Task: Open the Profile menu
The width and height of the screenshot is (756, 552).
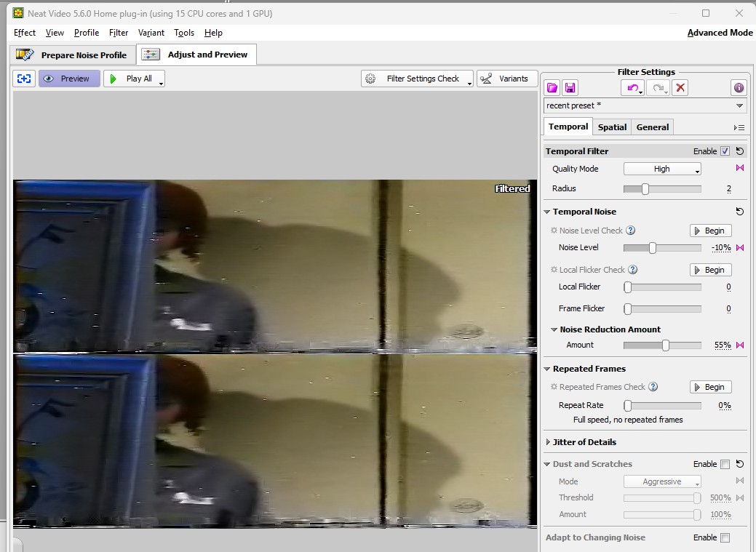Action: (x=87, y=33)
